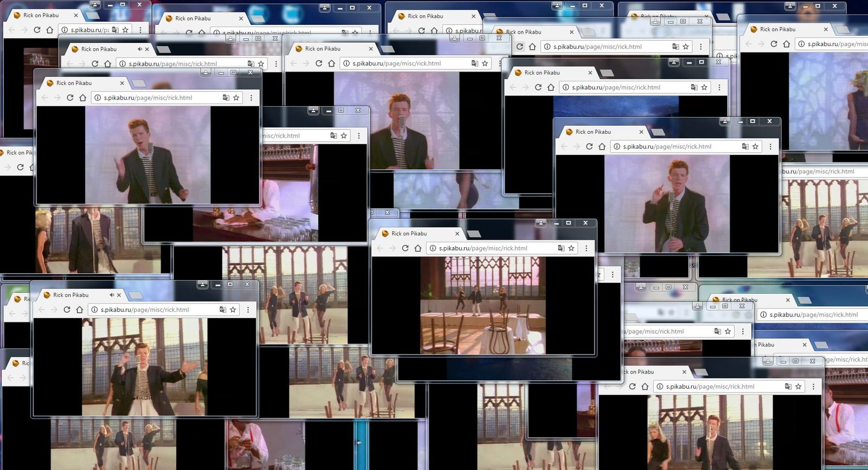Click the back arrow in round-table dancers window
The height and width of the screenshot is (470, 868).
point(380,248)
